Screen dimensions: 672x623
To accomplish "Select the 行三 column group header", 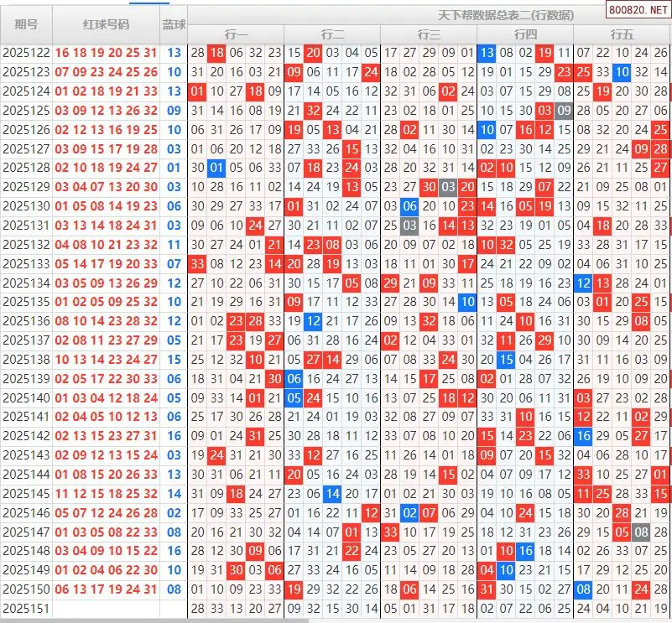I will tap(429, 34).
